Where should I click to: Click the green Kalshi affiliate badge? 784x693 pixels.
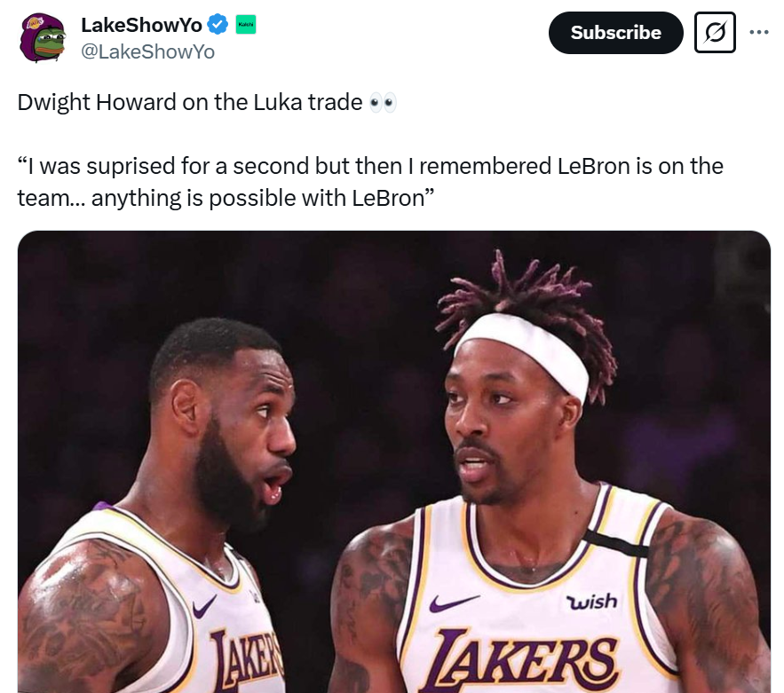pos(246,25)
